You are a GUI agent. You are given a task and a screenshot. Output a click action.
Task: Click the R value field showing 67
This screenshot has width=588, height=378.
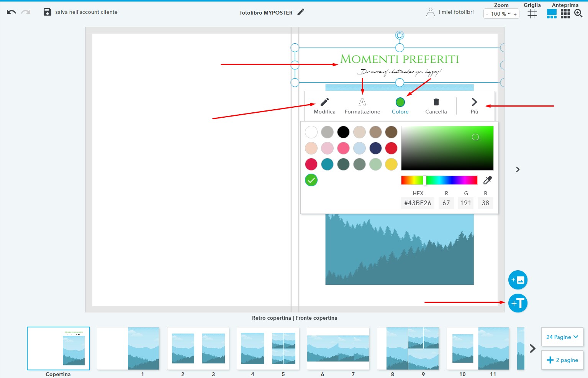pyautogui.click(x=446, y=203)
